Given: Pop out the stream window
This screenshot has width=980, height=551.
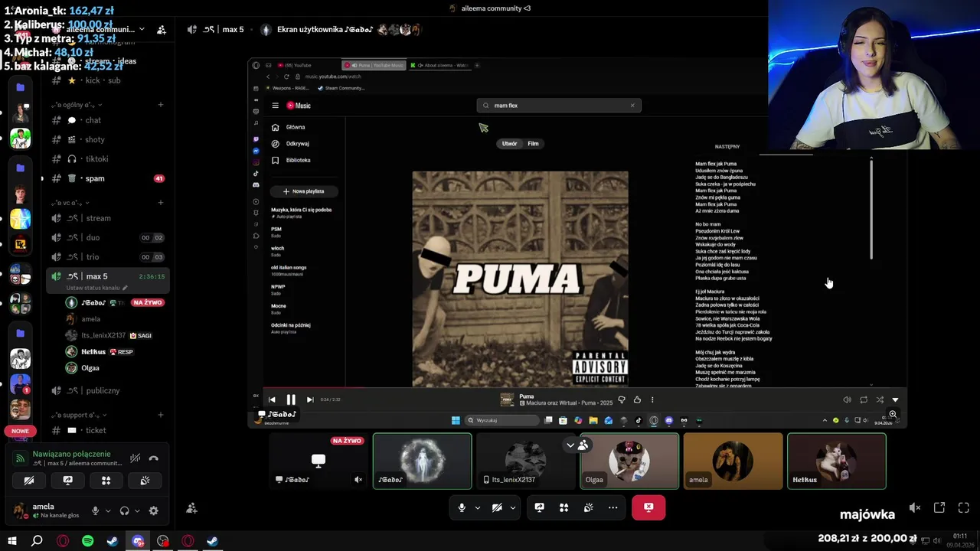Looking at the screenshot, I should click(939, 507).
